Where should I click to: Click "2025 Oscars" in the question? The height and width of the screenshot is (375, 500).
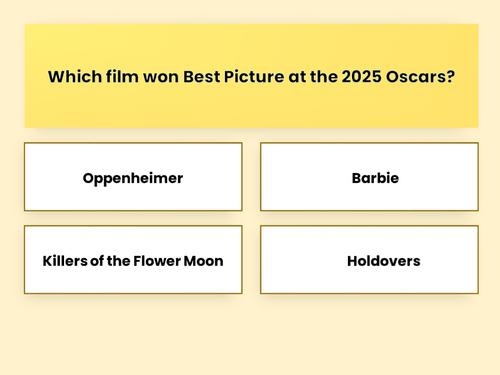click(x=398, y=77)
